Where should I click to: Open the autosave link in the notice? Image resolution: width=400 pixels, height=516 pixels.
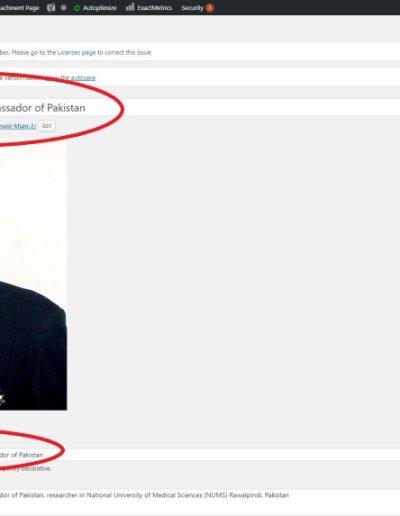[x=83, y=78]
